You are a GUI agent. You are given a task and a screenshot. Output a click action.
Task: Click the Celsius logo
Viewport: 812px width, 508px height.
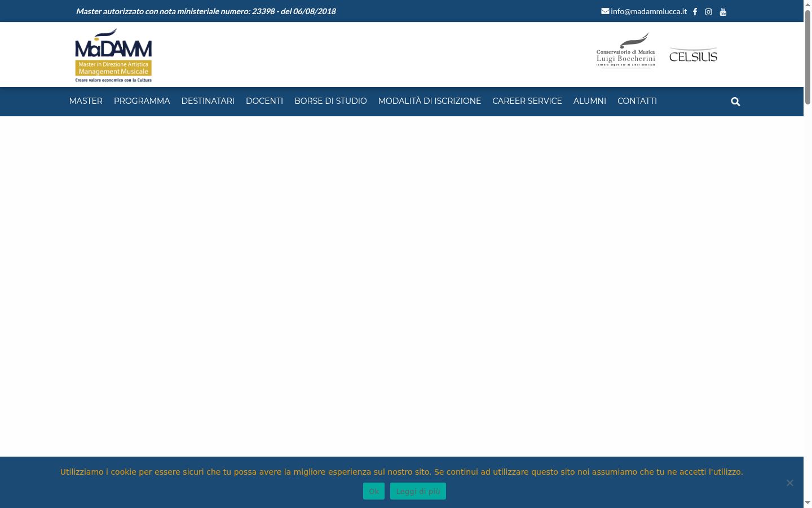pos(693,55)
